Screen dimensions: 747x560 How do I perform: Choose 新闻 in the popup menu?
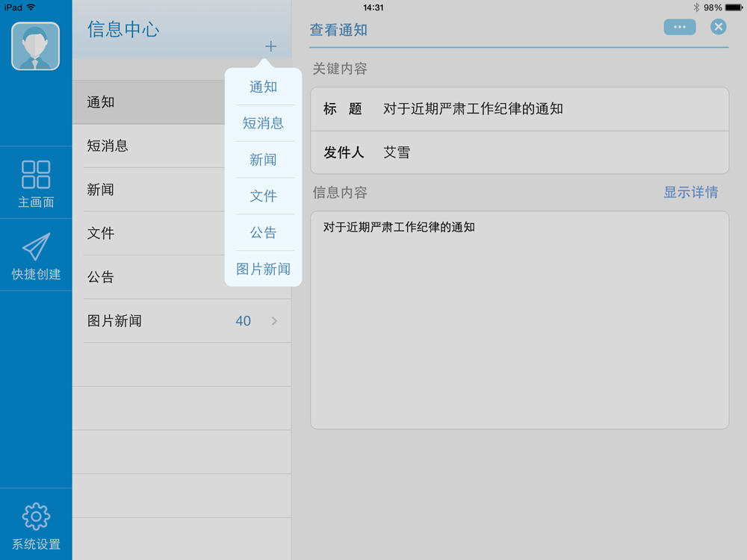264,160
